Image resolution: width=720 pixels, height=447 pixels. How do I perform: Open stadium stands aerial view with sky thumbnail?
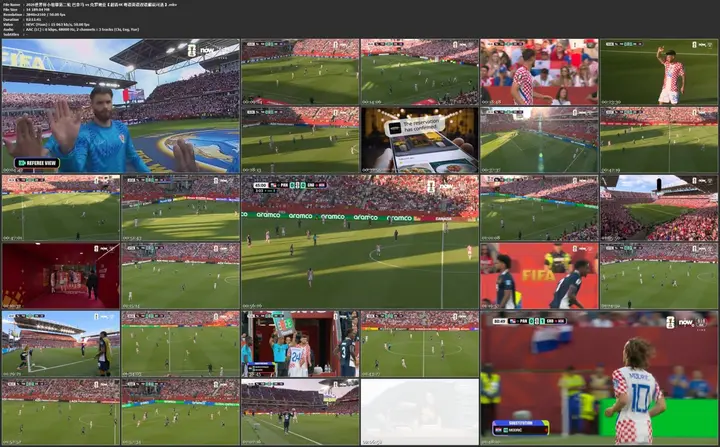[x=659, y=208]
